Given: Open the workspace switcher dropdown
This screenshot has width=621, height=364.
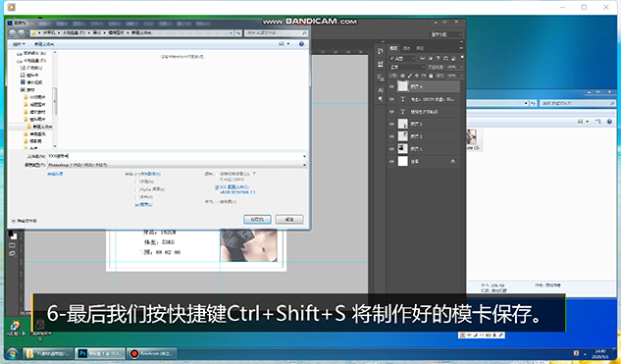Looking at the screenshot, I should (x=446, y=35).
